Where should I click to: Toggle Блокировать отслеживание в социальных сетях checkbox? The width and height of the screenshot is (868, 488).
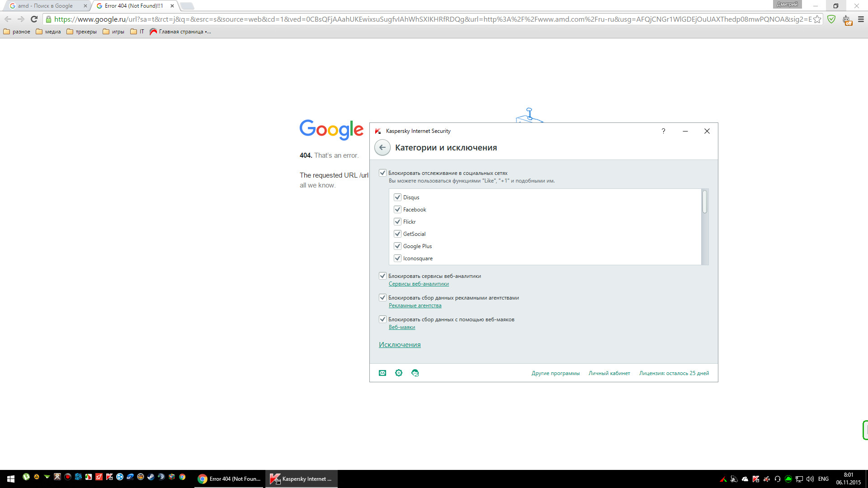coord(382,173)
